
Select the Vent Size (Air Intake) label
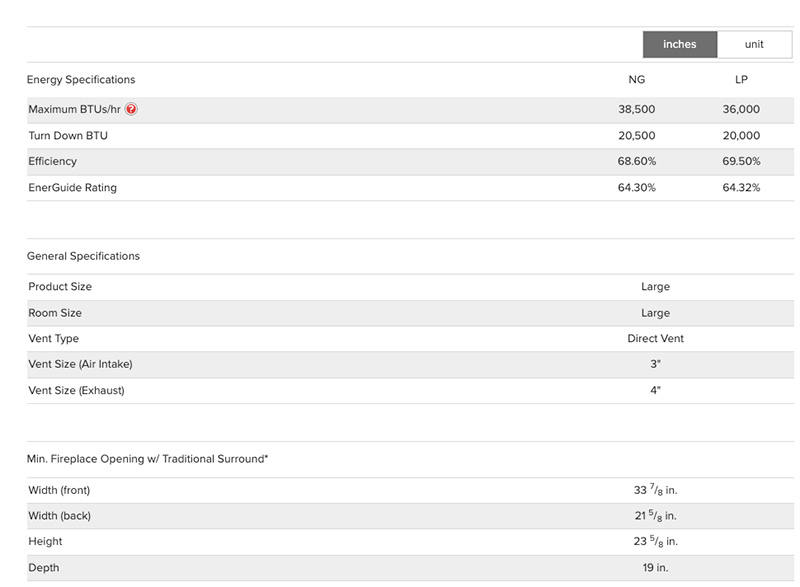pos(80,364)
